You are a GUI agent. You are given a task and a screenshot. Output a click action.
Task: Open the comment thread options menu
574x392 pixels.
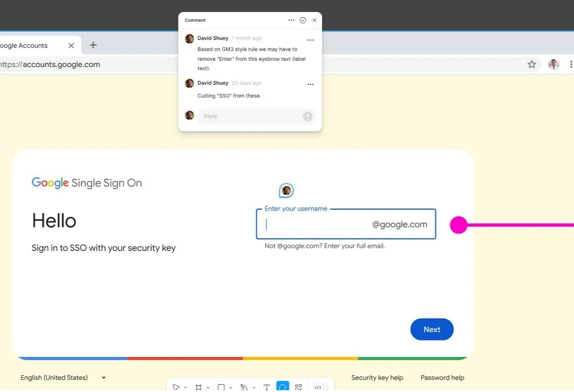pos(291,20)
